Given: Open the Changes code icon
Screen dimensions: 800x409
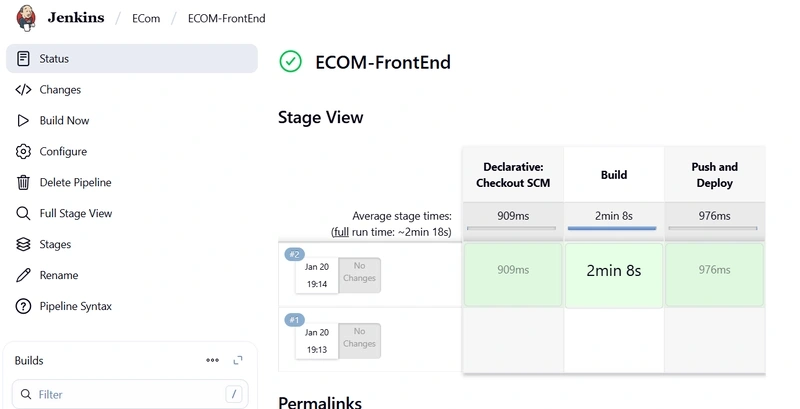Looking at the screenshot, I should coord(23,90).
